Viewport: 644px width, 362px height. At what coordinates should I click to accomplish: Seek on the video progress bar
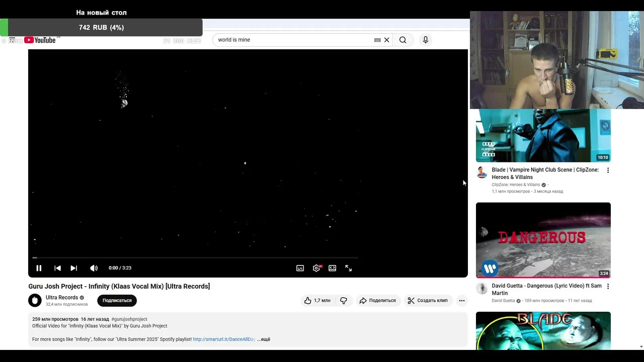pos(195,258)
